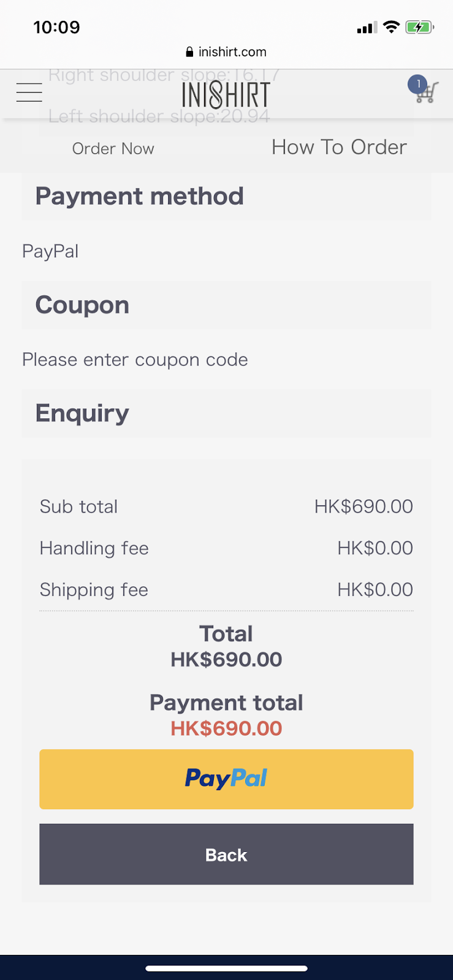Tap the Wi-Fi status icon
This screenshot has height=980, width=453.
pos(391,27)
